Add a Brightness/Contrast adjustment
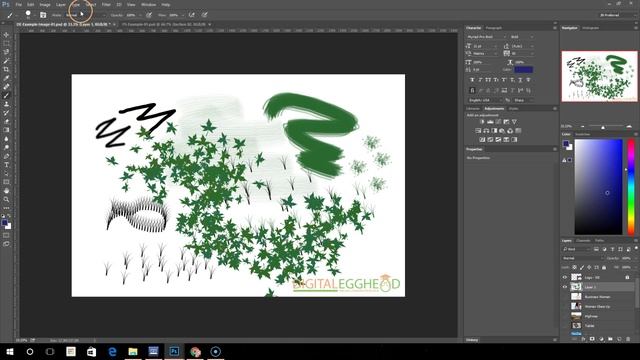 coord(482,122)
